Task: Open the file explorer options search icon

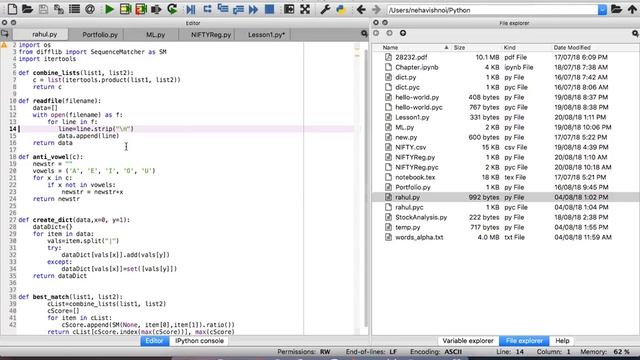Action: [635, 33]
